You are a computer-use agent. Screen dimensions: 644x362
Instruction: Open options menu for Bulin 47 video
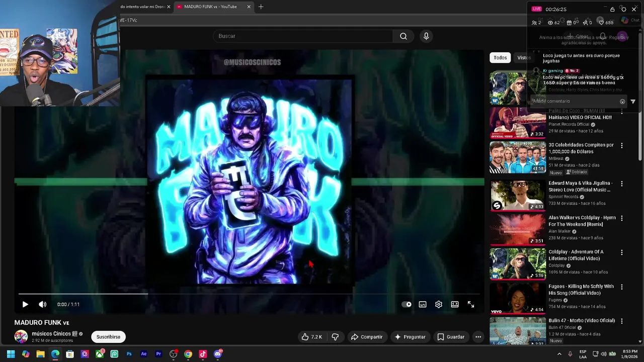pyautogui.click(x=622, y=321)
